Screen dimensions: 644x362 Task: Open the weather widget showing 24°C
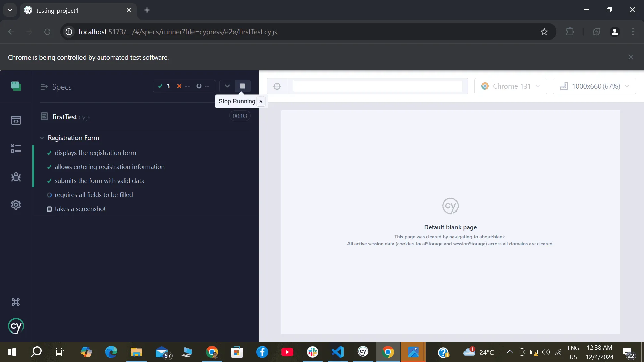point(478,352)
